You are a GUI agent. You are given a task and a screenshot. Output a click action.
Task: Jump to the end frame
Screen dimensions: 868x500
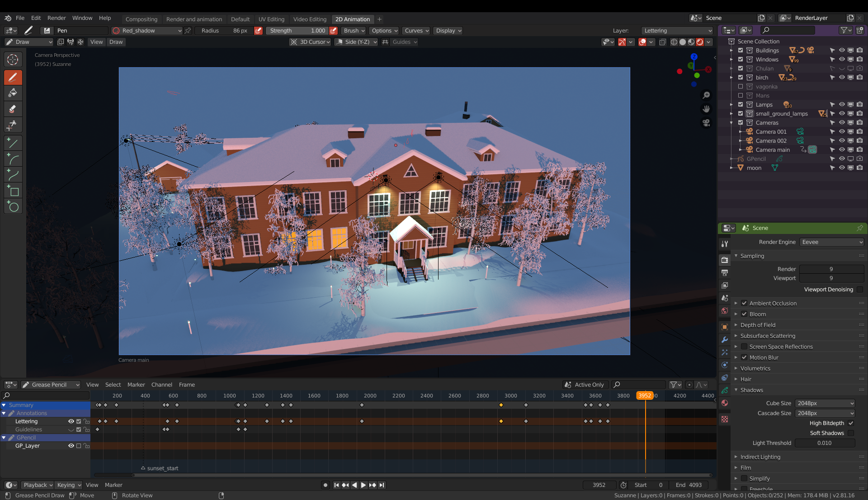tap(382, 485)
